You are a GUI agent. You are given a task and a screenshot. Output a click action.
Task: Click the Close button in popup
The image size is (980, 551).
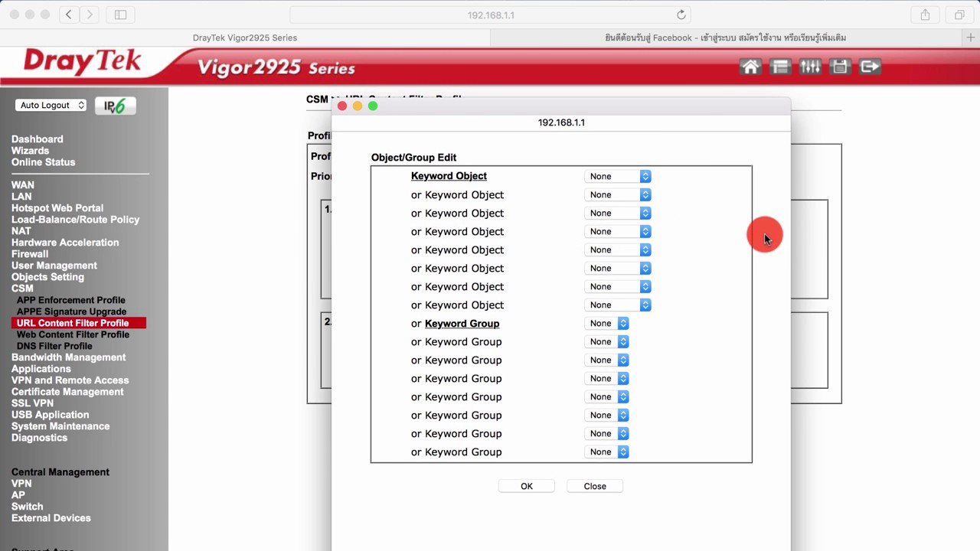coord(595,486)
